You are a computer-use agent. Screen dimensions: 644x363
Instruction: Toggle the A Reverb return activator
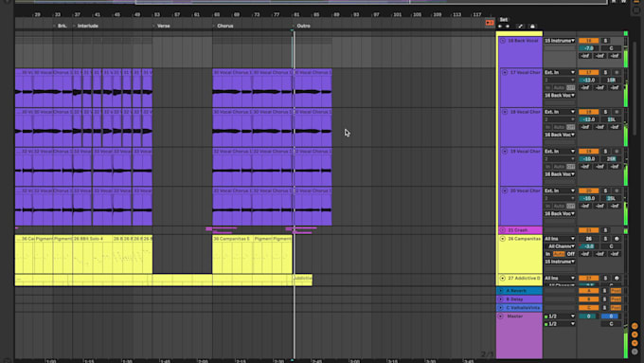pyautogui.click(x=588, y=291)
